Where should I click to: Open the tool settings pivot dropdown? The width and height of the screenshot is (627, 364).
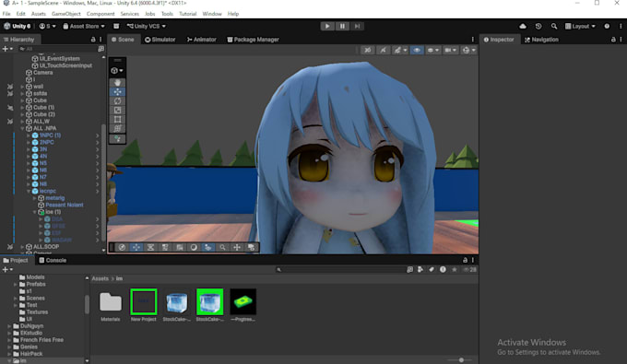click(117, 71)
